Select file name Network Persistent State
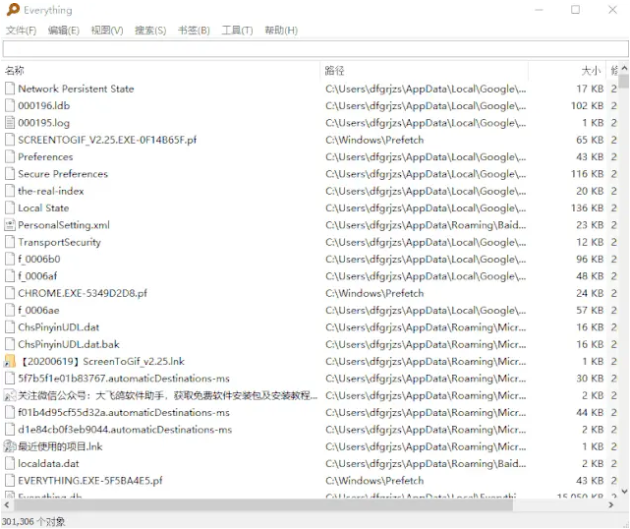The height and width of the screenshot is (529, 630). 76,89
